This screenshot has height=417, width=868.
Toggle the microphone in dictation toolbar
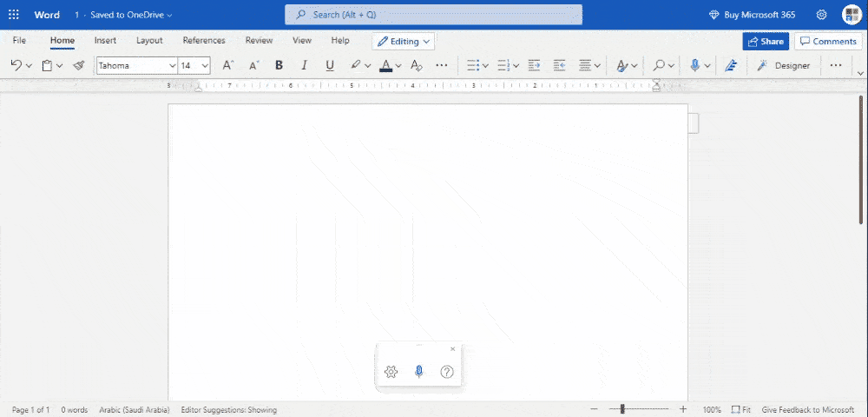(x=418, y=372)
